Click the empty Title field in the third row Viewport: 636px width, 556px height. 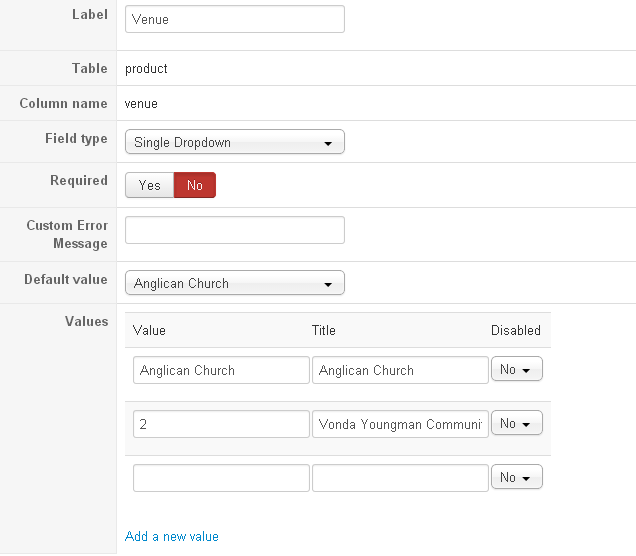coord(400,478)
